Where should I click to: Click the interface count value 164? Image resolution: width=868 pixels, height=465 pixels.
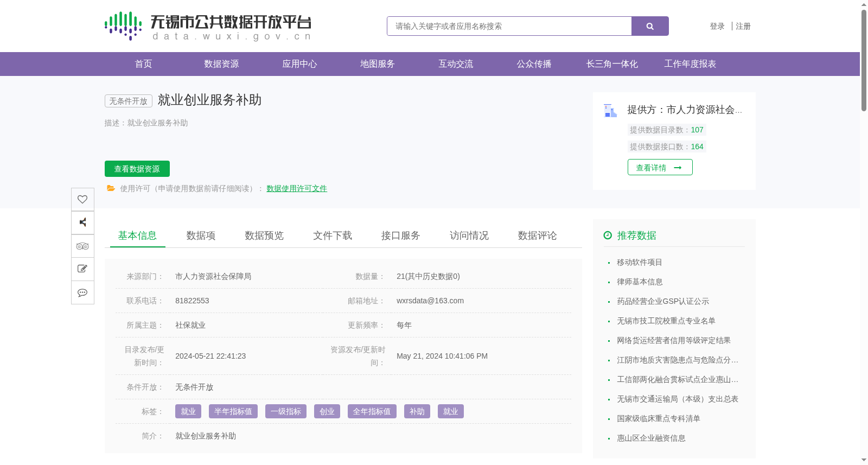pos(697,146)
